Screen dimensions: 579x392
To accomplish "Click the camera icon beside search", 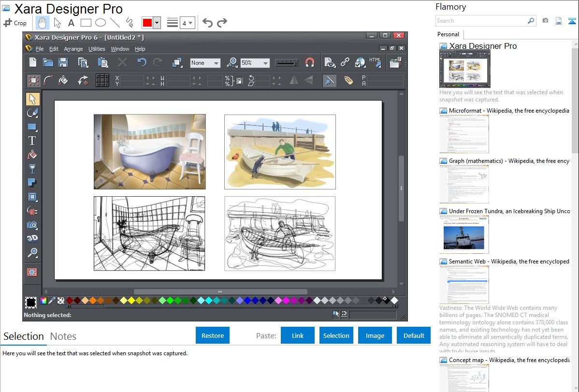I will 545,21.
